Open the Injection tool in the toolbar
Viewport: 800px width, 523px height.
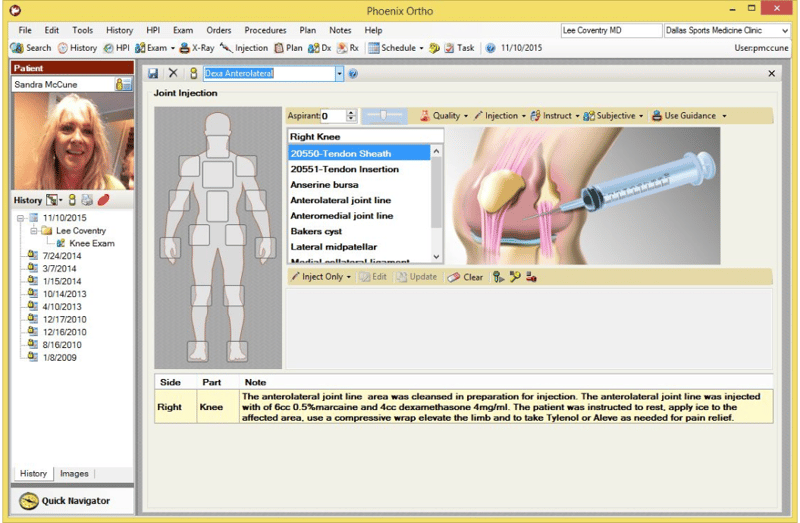click(244, 47)
